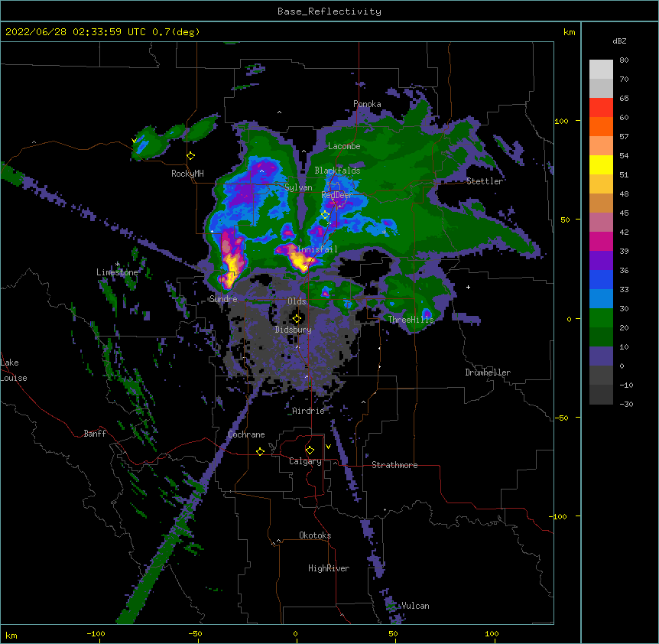Image resolution: width=659 pixels, height=644 pixels.
Task: Select the RedDeer label
Action: click(x=337, y=195)
